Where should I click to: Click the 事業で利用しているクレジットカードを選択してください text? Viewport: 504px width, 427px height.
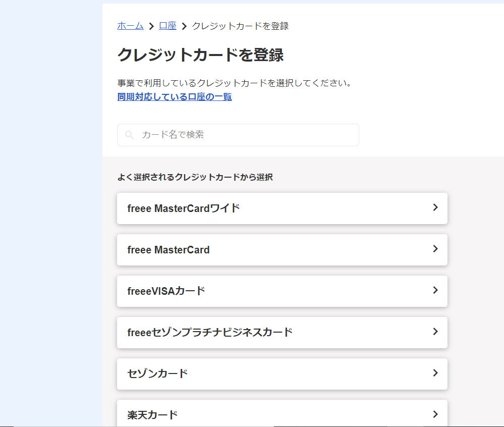tap(235, 83)
